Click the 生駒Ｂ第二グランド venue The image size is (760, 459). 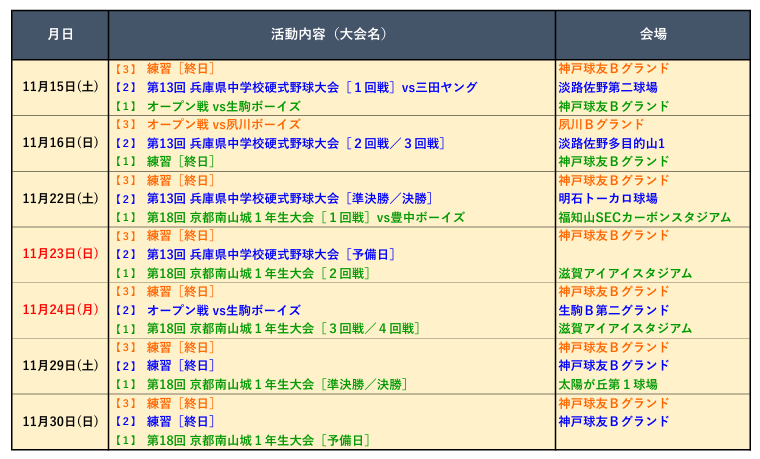(613, 310)
